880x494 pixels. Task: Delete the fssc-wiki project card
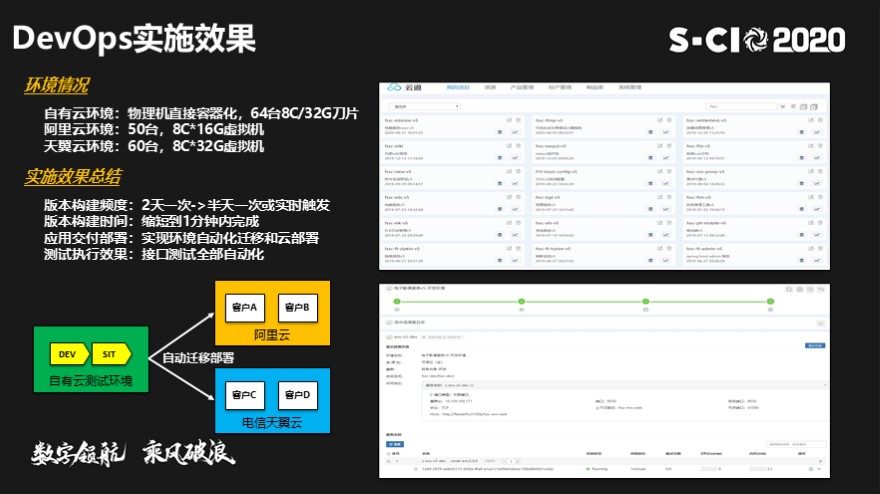pos(519,146)
